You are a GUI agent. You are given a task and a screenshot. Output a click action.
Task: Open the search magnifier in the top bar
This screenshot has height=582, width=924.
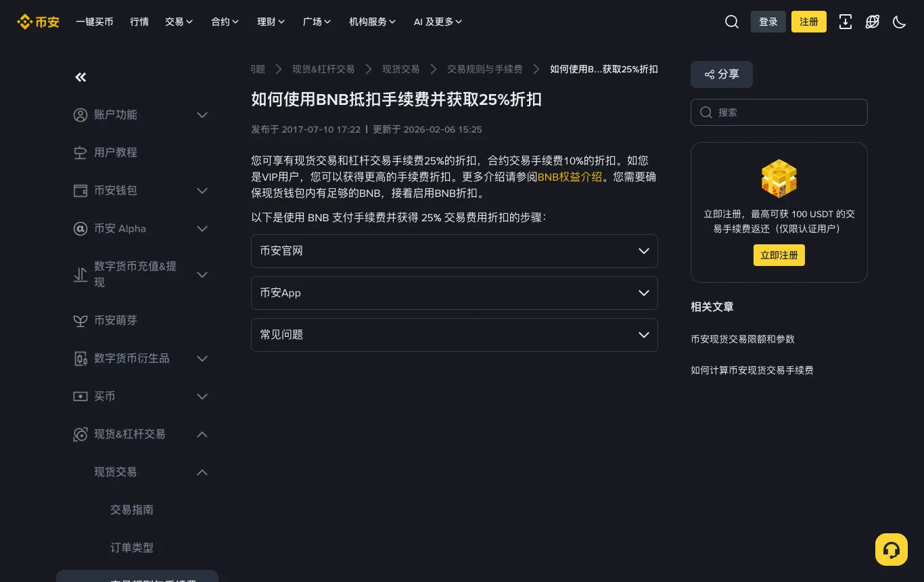click(x=732, y=22)
